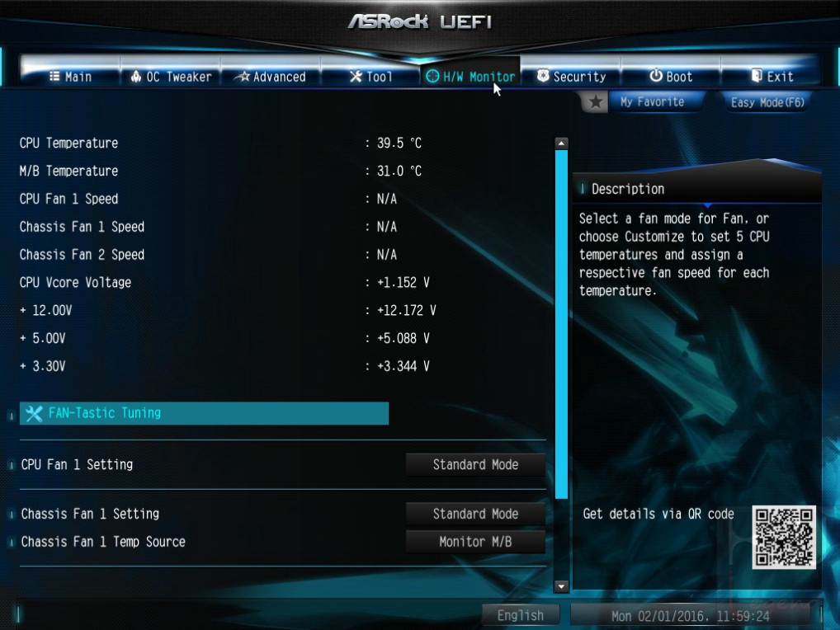Click the Tool crossed-wrench icon
The height and width of the screenshot is (630, 840).
point(356,77)
